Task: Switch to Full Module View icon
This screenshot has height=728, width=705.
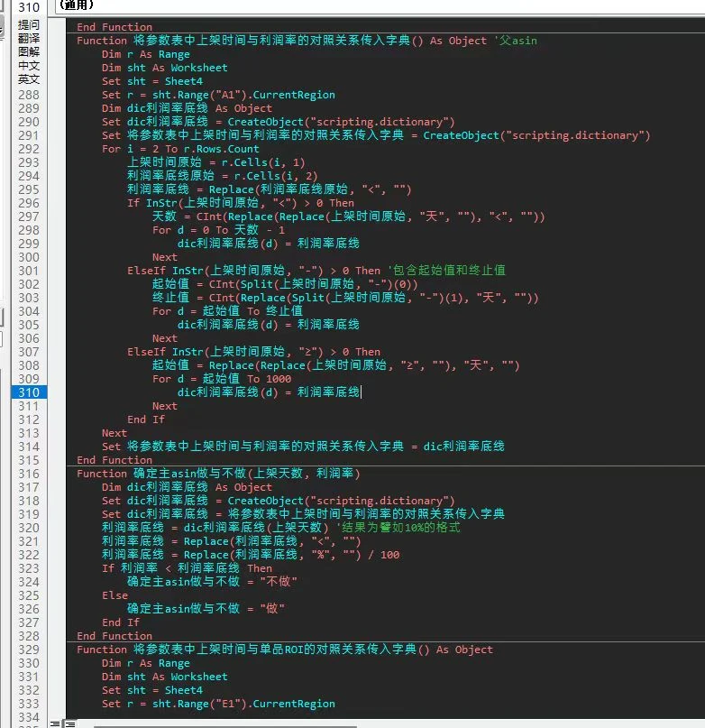Action: pos(70,723)
